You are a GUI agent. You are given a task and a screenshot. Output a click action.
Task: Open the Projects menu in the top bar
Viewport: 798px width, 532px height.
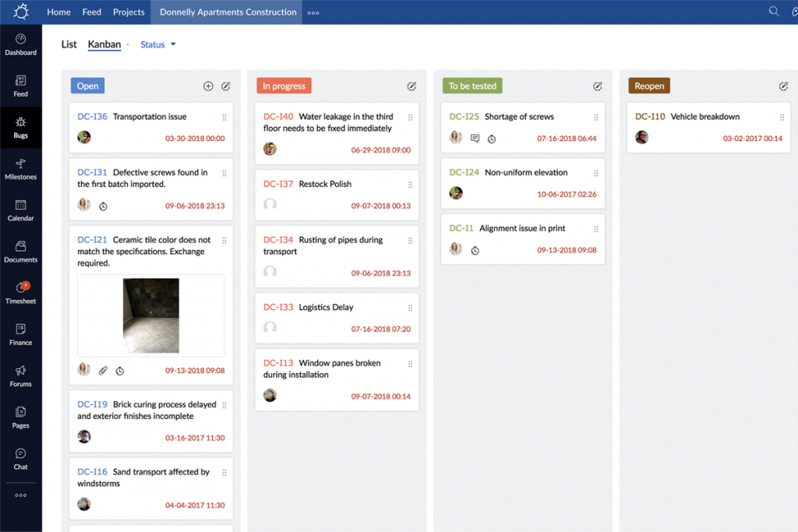pos(129,12)
